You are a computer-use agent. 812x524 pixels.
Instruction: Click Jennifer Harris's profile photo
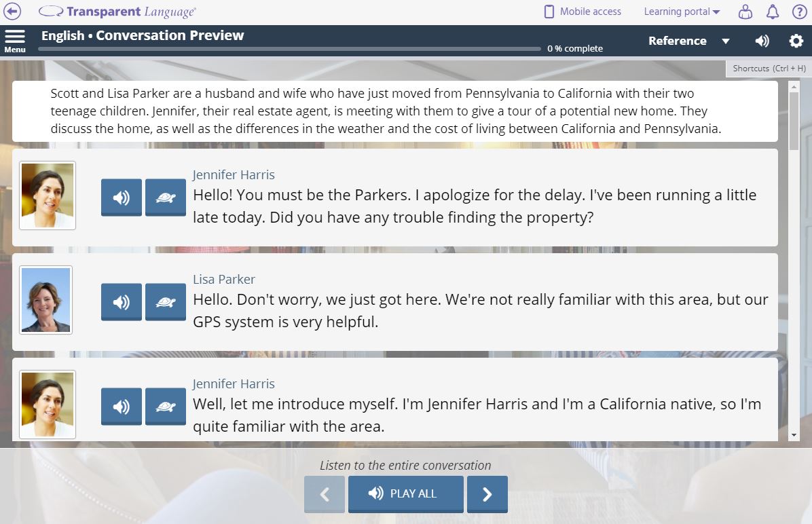pyautogui.click(x=47, y=196)
